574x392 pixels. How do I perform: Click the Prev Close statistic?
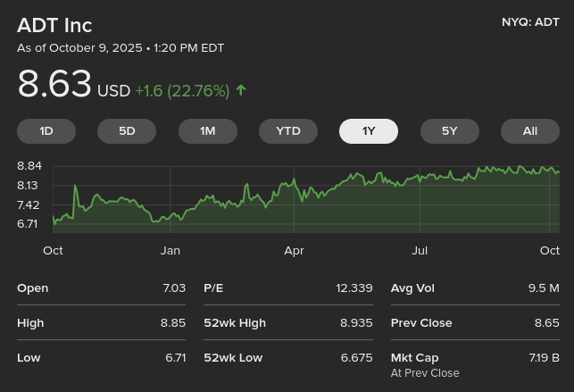474,323
